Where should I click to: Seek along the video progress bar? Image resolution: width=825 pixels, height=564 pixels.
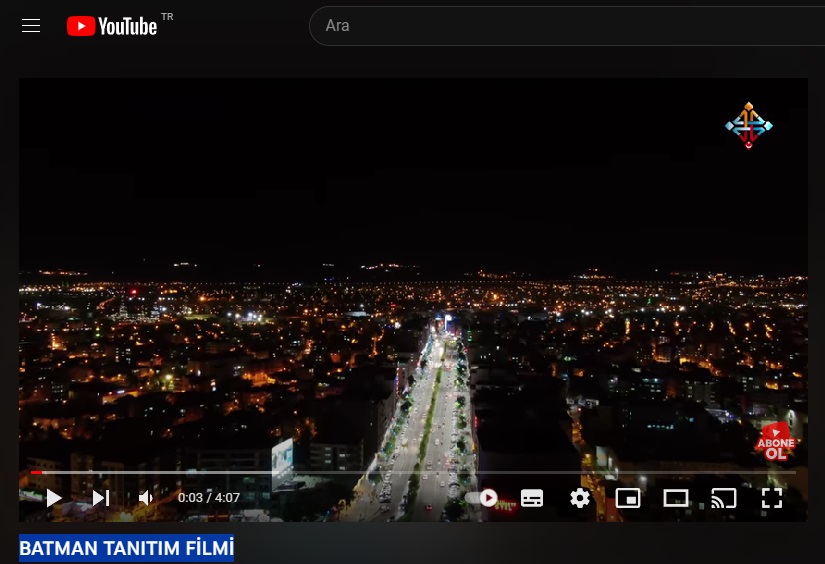pos(413,472)
